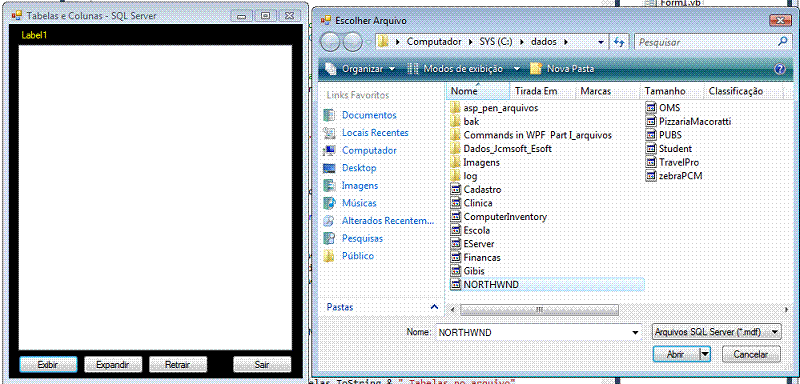Click the Label1 text in Tabelas e Colunas
Image resolution: width=800 pixels, height=384 pixels.
coord(34,35)
